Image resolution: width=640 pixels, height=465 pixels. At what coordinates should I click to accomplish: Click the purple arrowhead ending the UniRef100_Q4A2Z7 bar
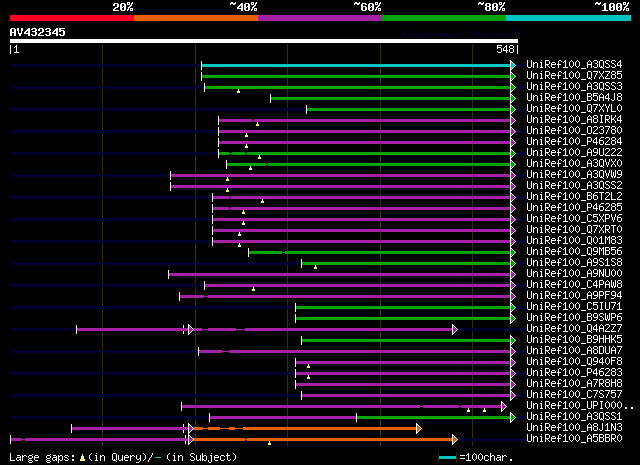pos(455,329)
